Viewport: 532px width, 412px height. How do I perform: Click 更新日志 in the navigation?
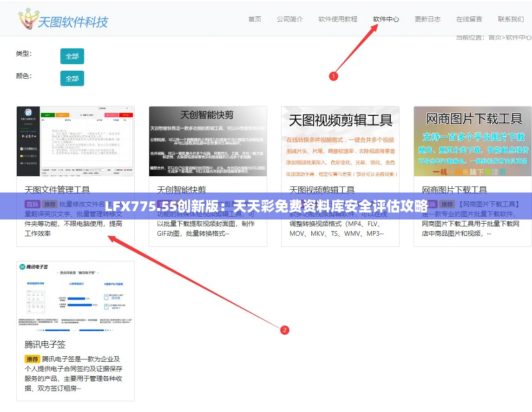pyautogui.click(x=427, y=19)
